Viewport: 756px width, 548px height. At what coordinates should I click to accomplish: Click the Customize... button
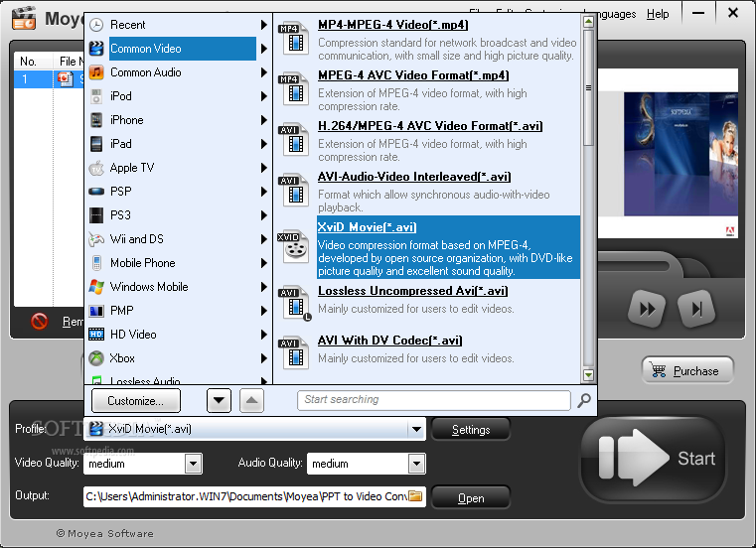click(135, 401)
